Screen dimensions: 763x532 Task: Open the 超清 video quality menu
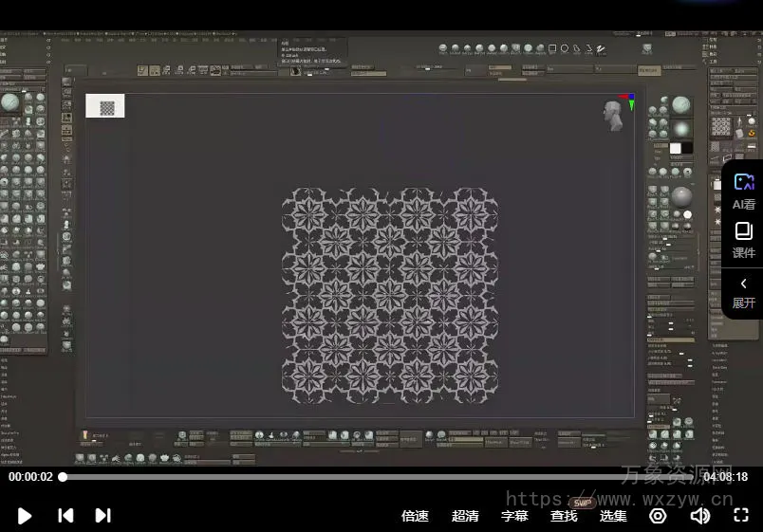click(x=465, y=516)
